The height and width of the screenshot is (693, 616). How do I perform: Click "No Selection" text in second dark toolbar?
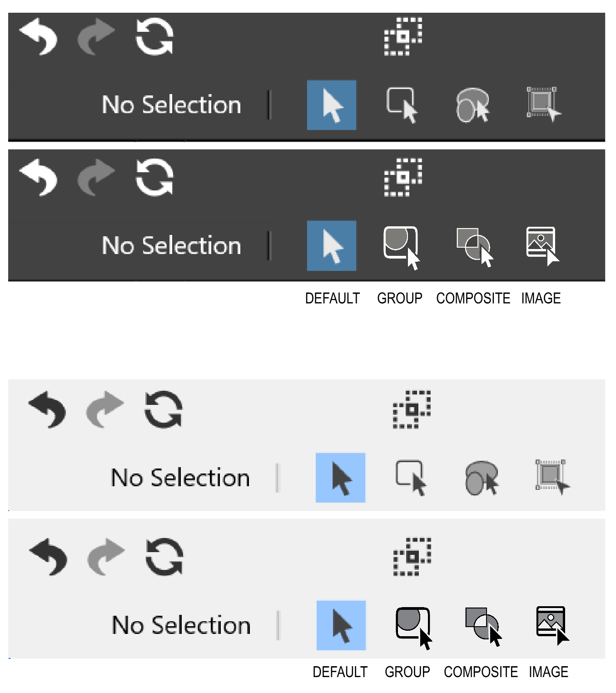tap(171, 246)
